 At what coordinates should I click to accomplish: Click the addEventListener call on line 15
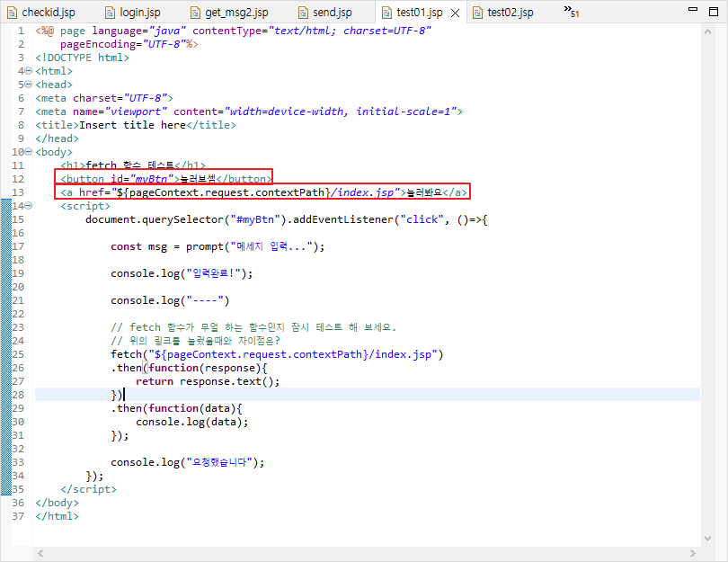pos(343,219)
